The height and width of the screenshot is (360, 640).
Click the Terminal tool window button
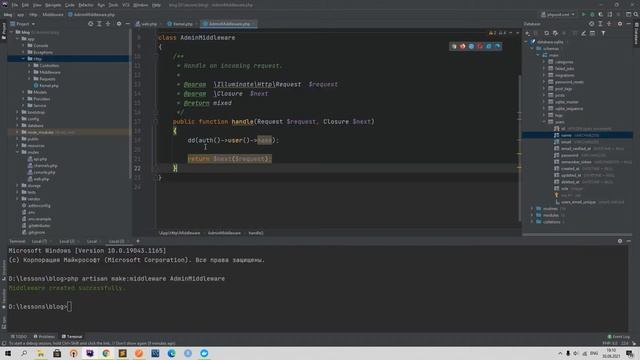pyautogui.click(x=72, y=337)
